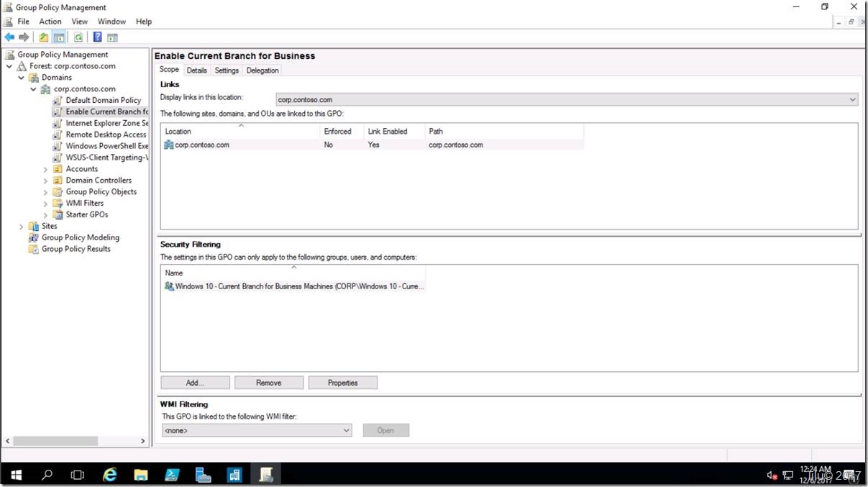This screenshot has width=868, height=487.
Task: Click the group icon in Security Filtering row
Action: 169,286
